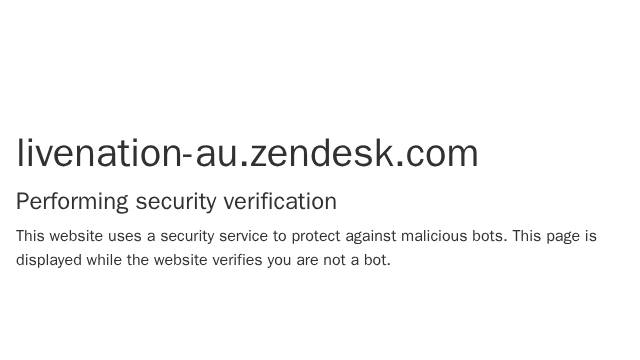Viewport: 640px width, 360px height.
Task: Click the words 'while the website'
Action: tap(147, 260)
